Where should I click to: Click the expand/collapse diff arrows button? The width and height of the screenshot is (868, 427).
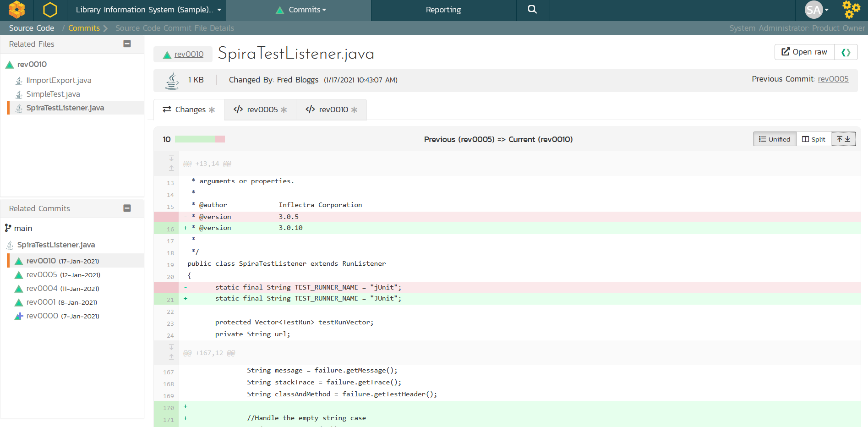click(x=843, y=139)
